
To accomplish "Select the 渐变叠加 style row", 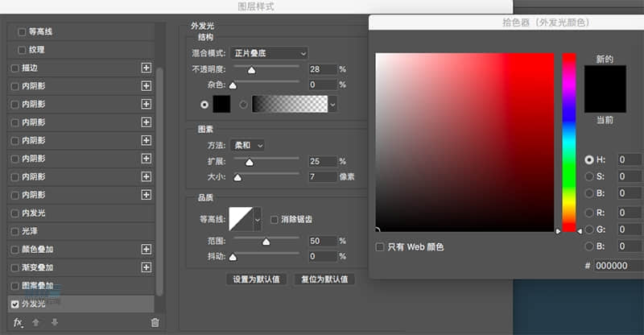I will pyautogui.click(x=81, y=267).
